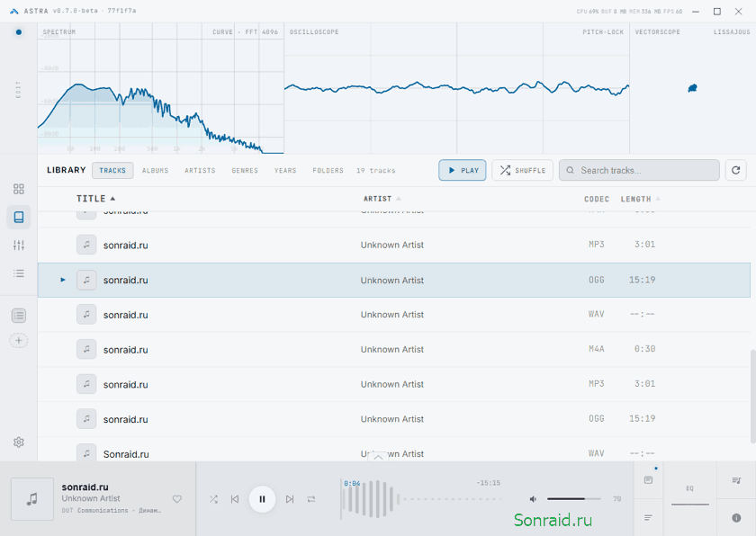Seek within the waveform progress bar
Screen dimensions: 756x536
click(422, 499)
